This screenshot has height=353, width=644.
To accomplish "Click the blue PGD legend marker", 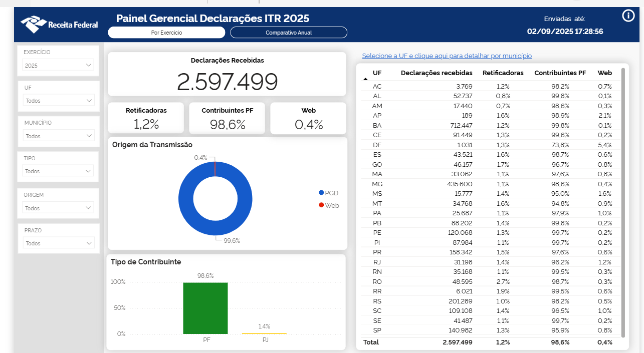I will (321, 193).
